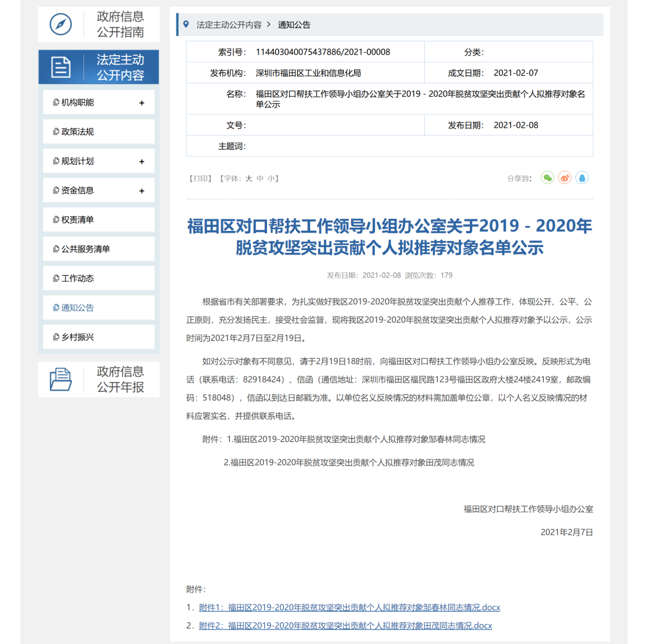Open the 权责清单 sidebar menu
Screen dimensions: 648x644
pyautogui.click(x=99, y=219)
